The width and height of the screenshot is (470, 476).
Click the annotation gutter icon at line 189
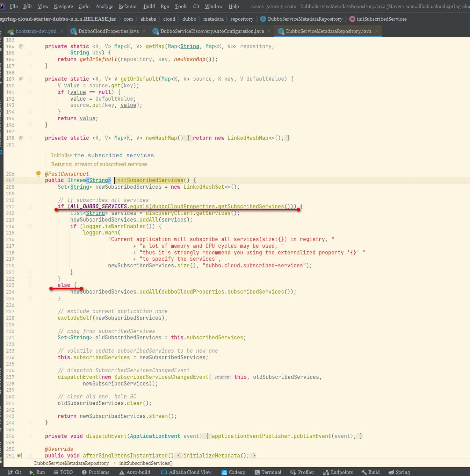pyautogui.click(x=21, y=79)
